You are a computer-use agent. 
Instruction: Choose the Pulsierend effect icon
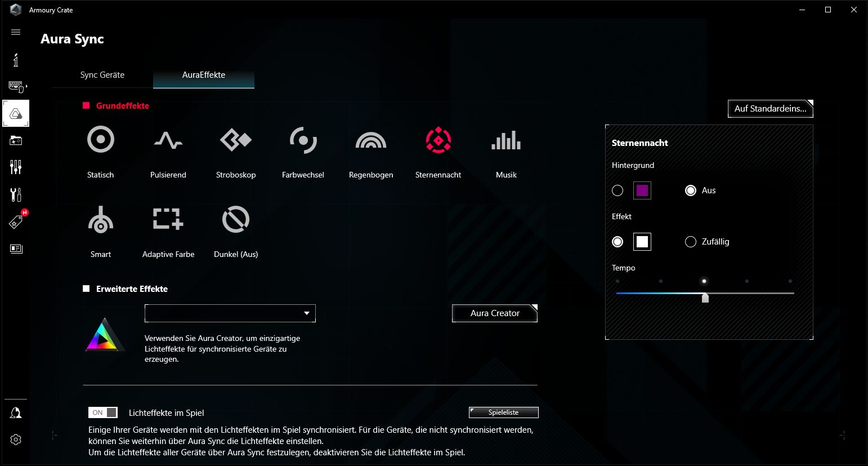pyautogui.click(x=168, y=140)
